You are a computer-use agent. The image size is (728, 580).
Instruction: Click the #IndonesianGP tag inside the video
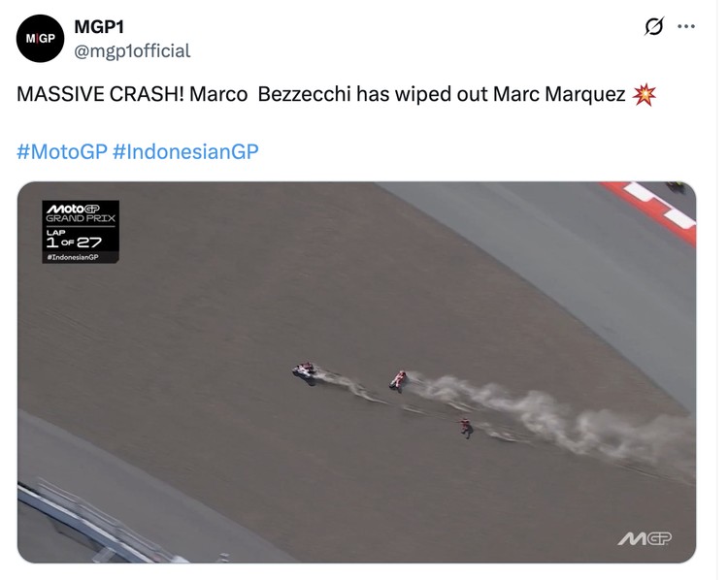click(73, 257)
